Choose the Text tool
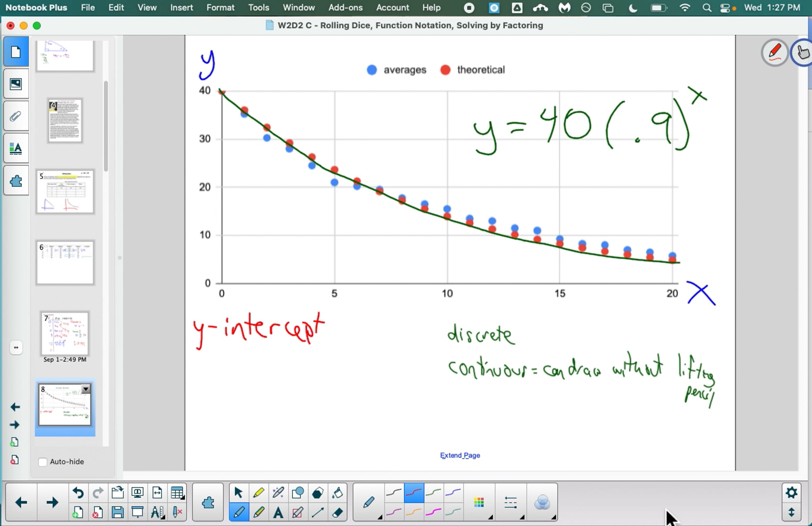The image size is (812, 526). pyautogui.click(x=278, y=512)
